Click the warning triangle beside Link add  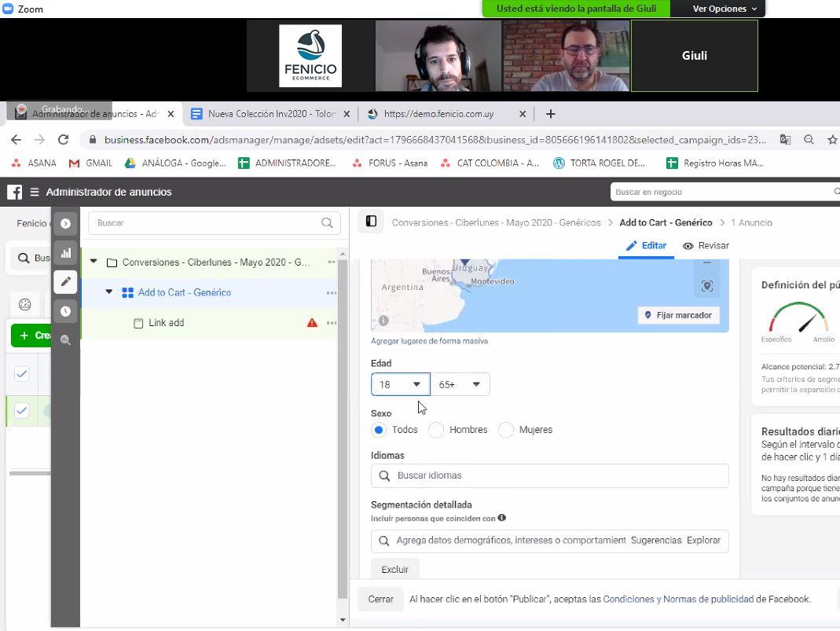coord(312,323)
